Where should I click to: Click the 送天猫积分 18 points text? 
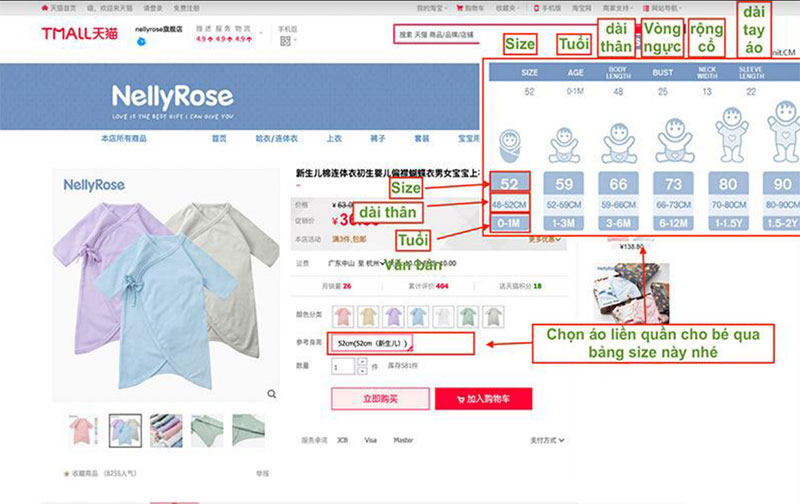pos(520,286)
